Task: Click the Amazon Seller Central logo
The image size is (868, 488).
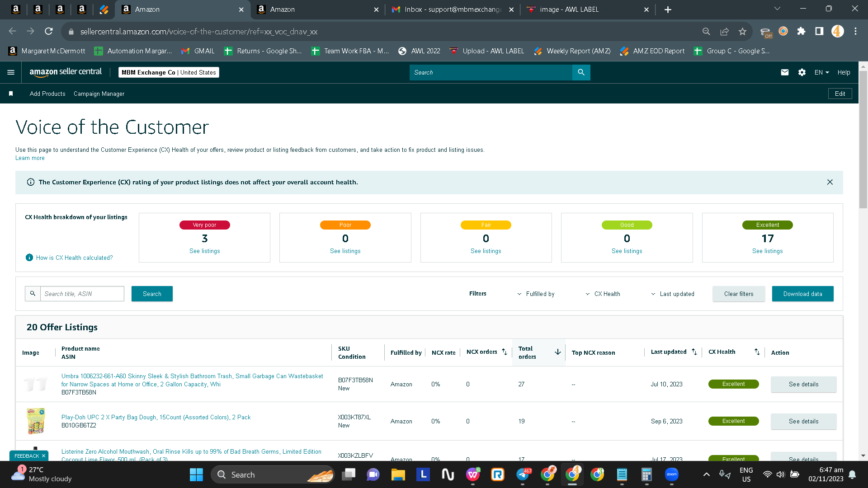Action: pyautogui.click(x=66, y=72)
